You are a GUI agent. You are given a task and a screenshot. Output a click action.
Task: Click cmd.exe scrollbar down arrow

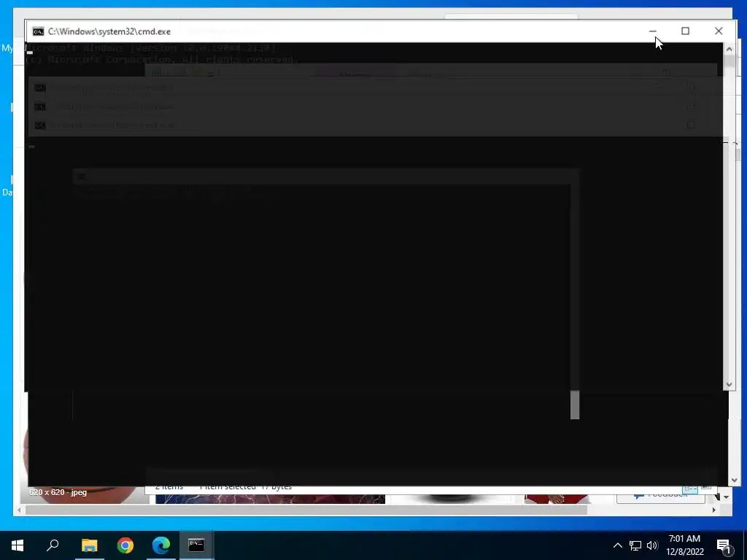pyautogui.click(x=729, y=384)
